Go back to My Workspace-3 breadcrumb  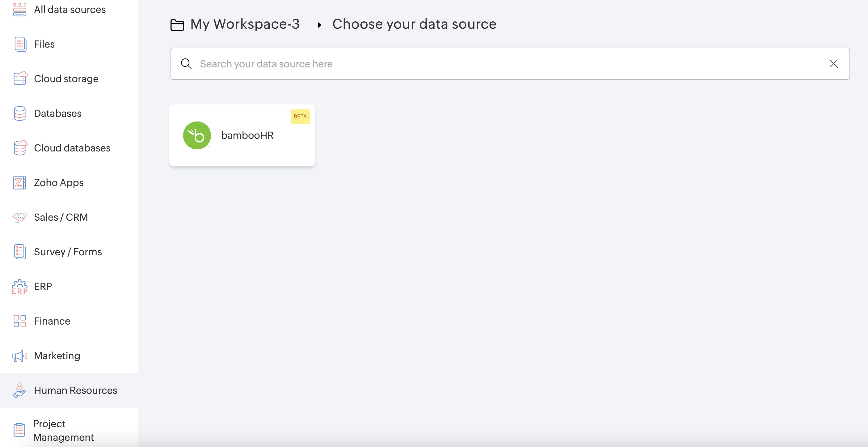(245, 24)
